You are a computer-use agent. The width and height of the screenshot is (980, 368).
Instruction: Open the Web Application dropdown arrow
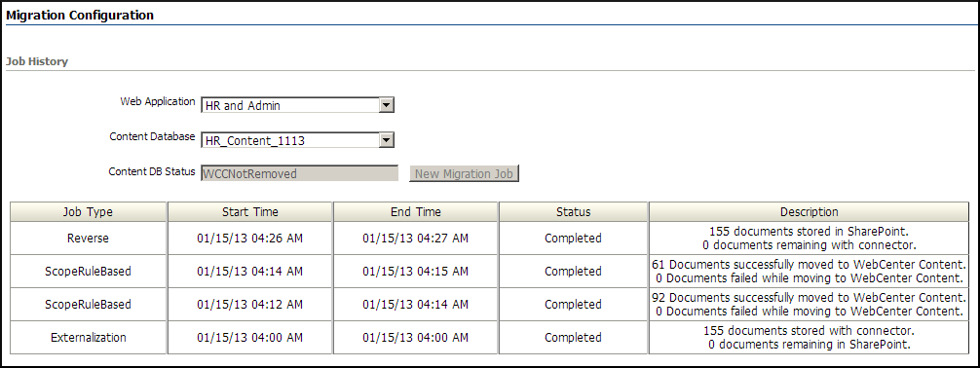(x=387, y=105)
